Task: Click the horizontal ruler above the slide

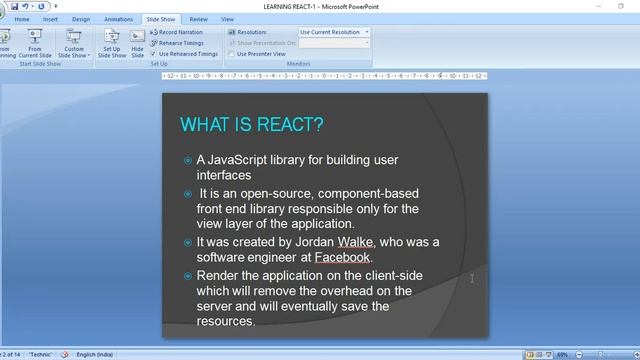Action: coord(324,76)
